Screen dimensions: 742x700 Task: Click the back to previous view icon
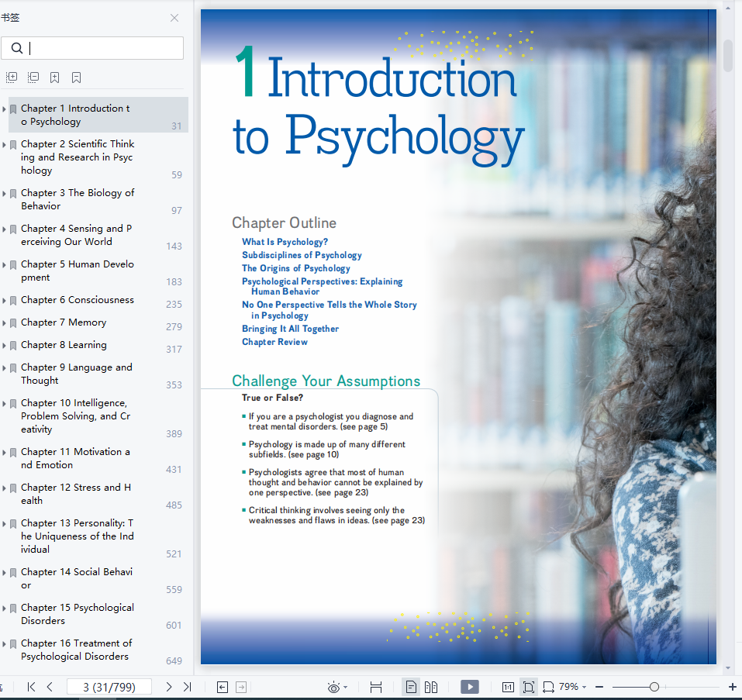[223, 688]
